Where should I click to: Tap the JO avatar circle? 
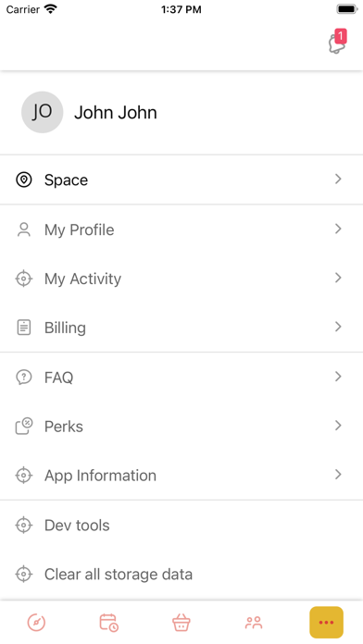[43, 112]
